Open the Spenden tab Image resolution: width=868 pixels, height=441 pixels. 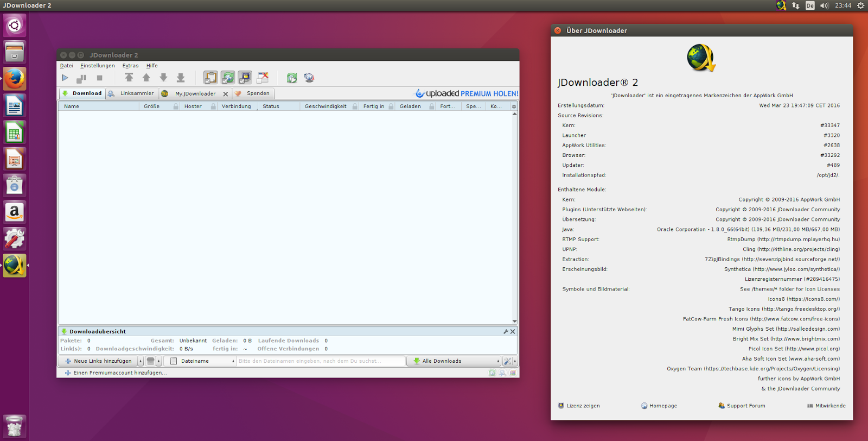click(x=253, y=93)
